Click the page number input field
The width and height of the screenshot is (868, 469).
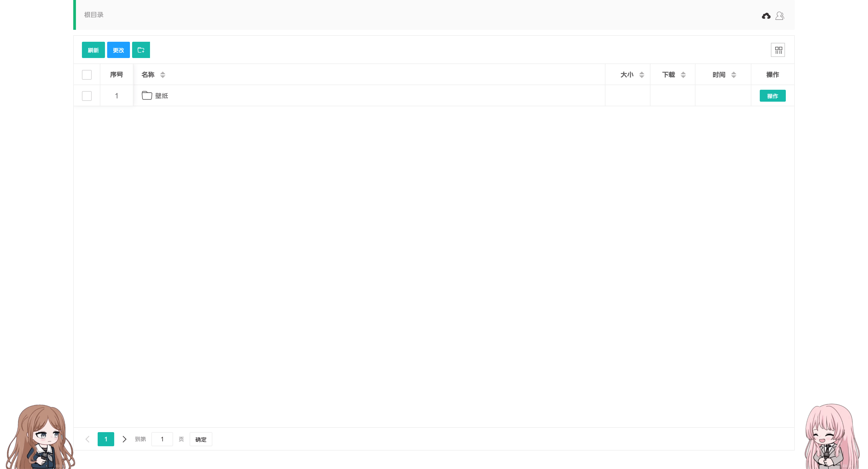tap(162, 439)
